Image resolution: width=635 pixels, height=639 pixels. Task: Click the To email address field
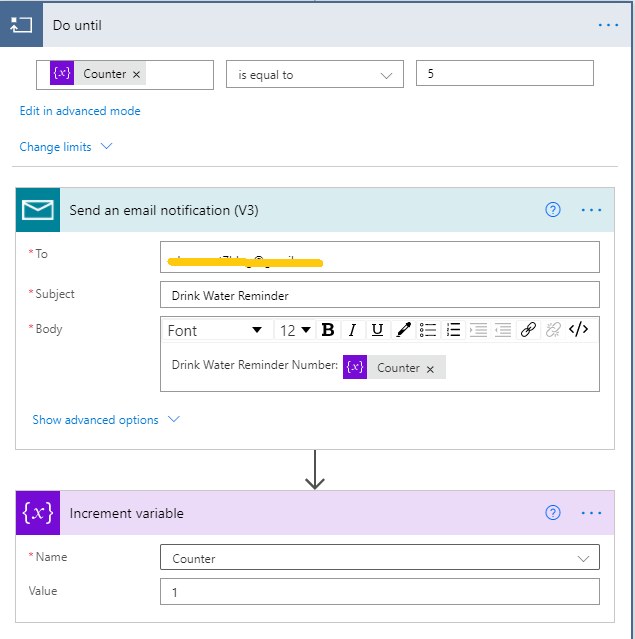pos(379,257)
